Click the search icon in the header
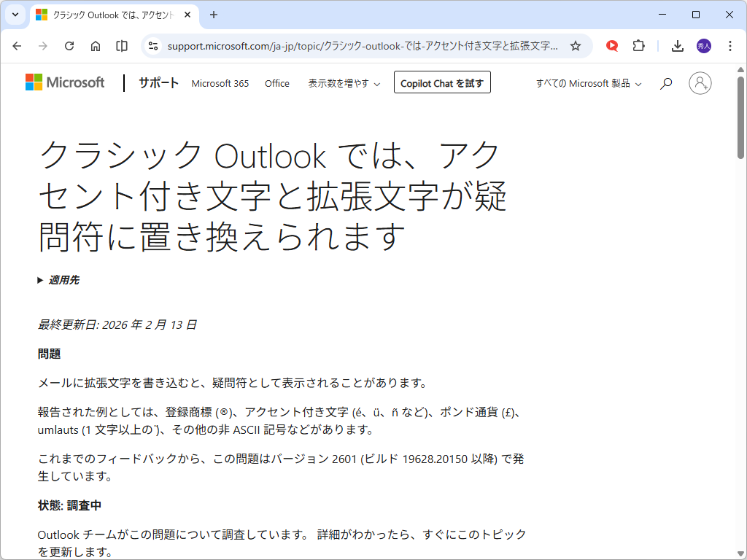The height and width of the screenshot is (560, 747). [x=665, y=83]
